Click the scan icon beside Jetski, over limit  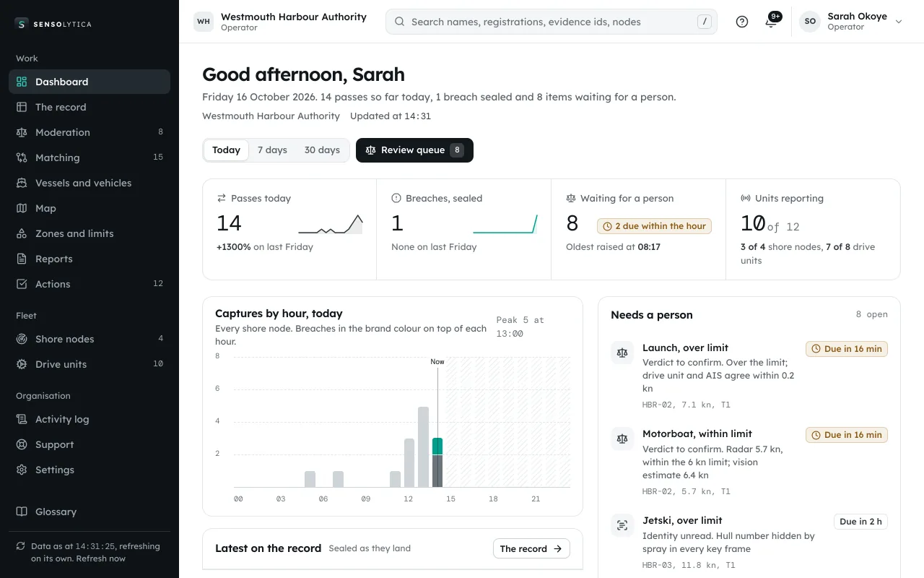coord(622,525)
